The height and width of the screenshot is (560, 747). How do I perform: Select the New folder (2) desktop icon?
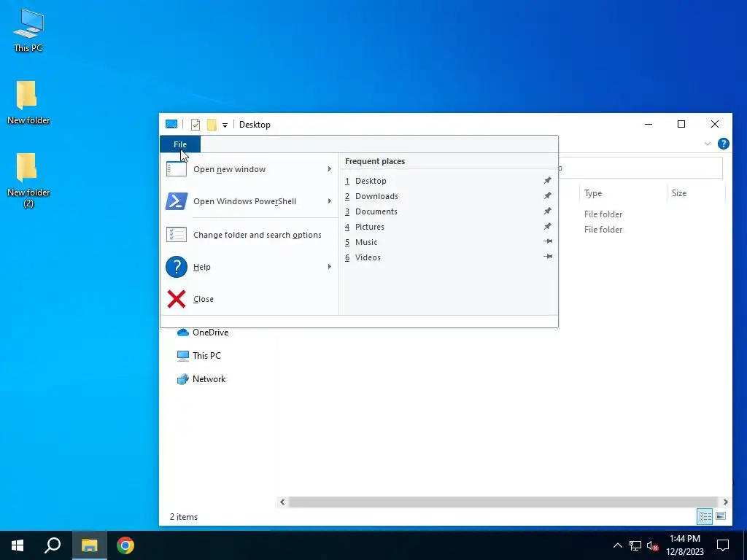click(28, 180)
